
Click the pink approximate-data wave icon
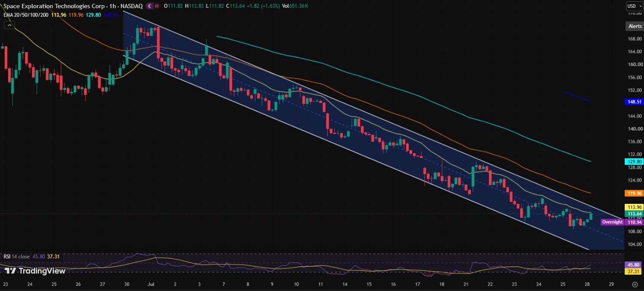(157, 6)
